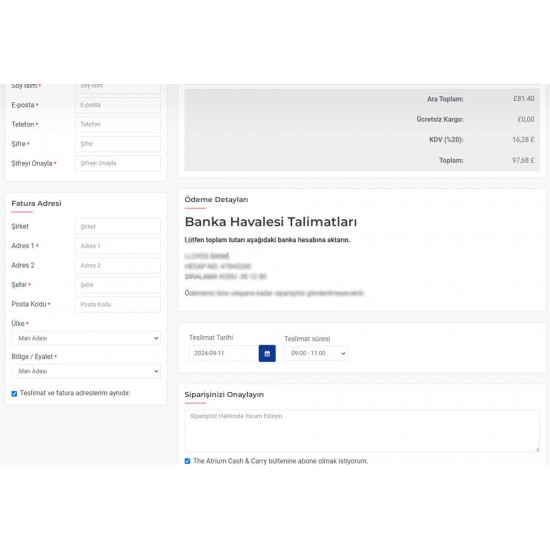Open the Ülke country dropdown
The height and width of the screenshot is (550, 550).
tap(86, 338)
